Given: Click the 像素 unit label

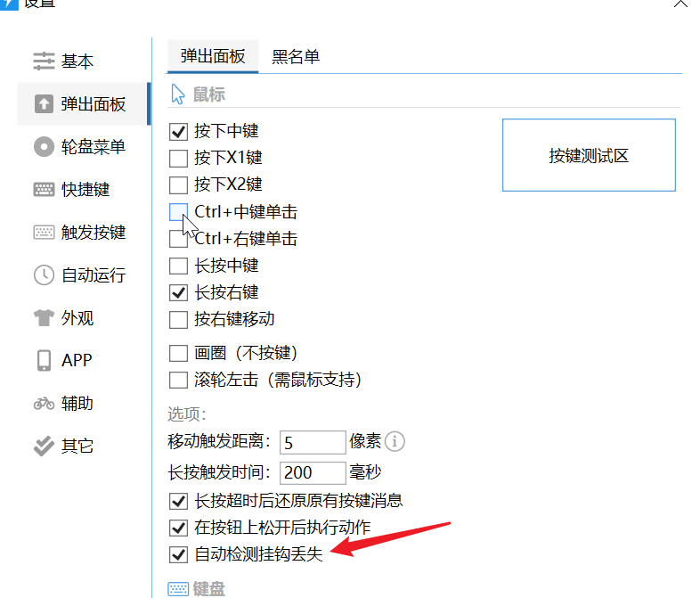Looking at the screenshot, I should tap(365, 441).
